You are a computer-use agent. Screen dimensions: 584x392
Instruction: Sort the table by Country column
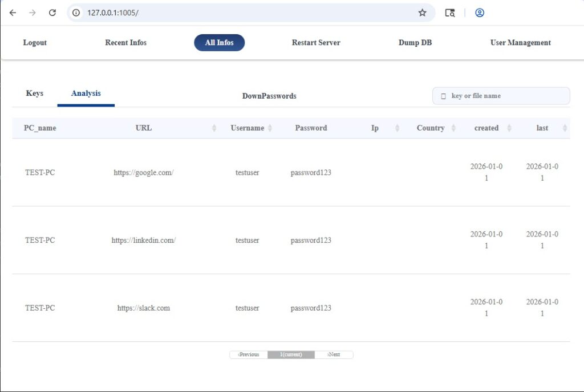coord(453,128)
